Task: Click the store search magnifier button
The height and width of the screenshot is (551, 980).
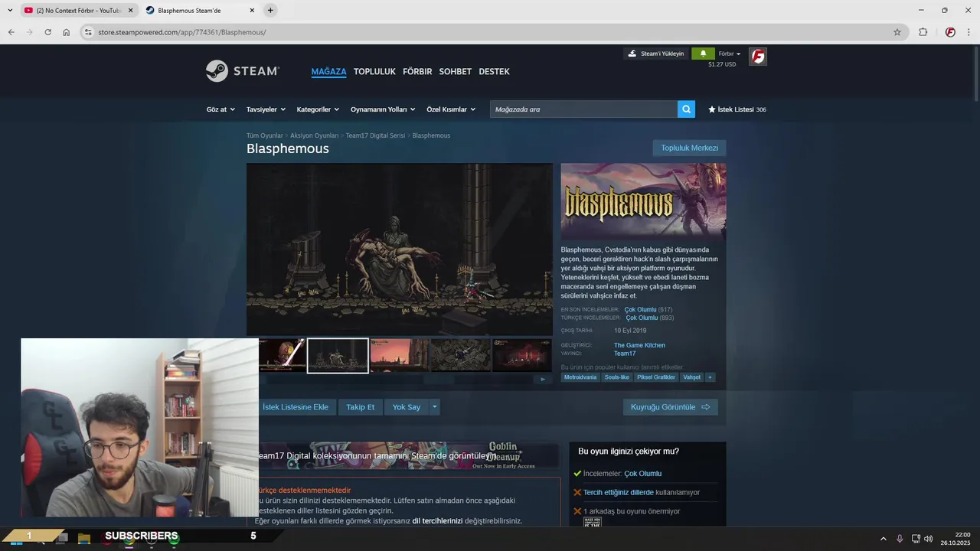Action: pyautogui.click(x=686, y=109)
